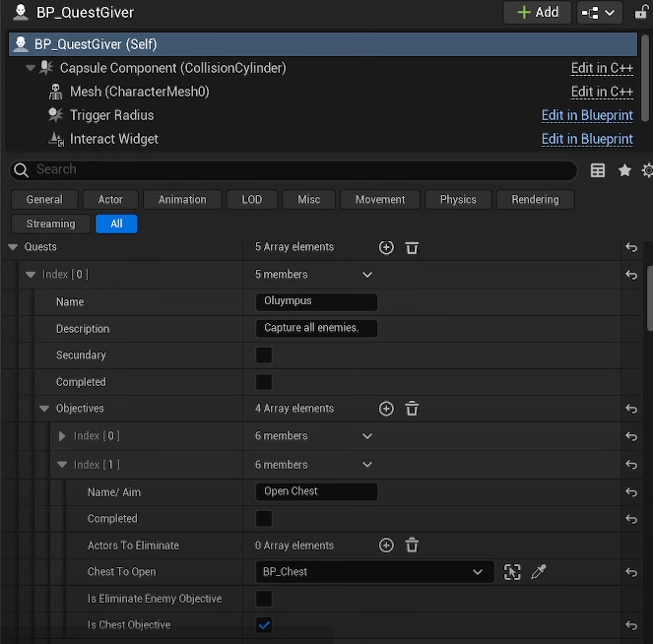
Task: Enable the Secundary checkbox
Action: 264,355
